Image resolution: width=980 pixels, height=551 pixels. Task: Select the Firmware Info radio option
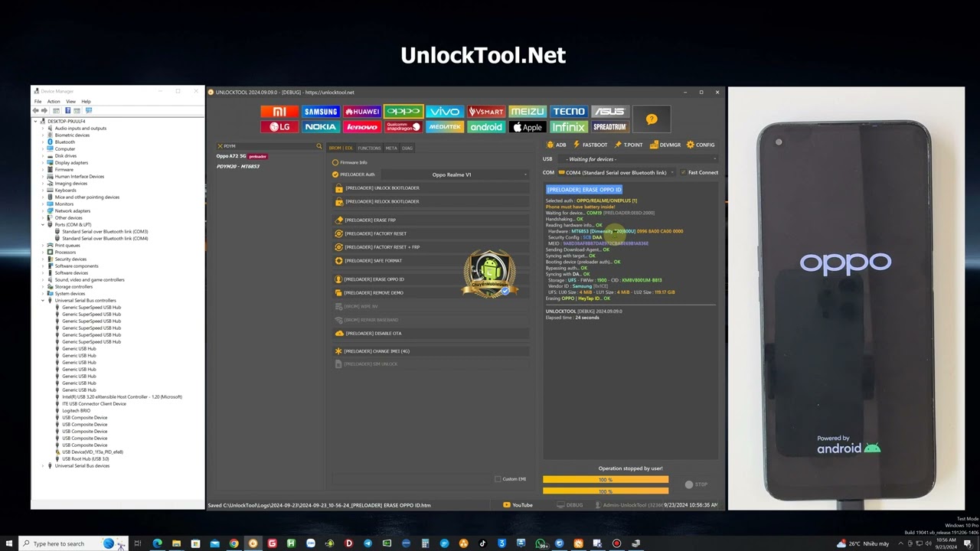point(335,162)
